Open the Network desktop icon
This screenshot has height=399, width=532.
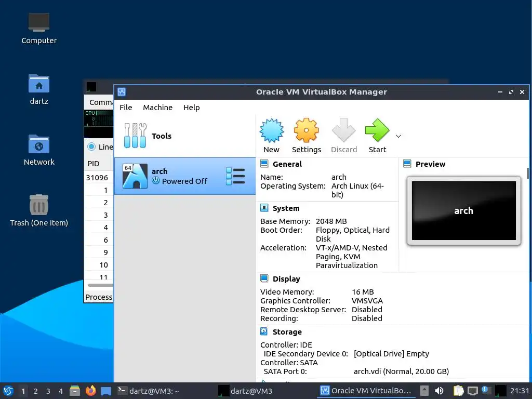click(38, 150)
